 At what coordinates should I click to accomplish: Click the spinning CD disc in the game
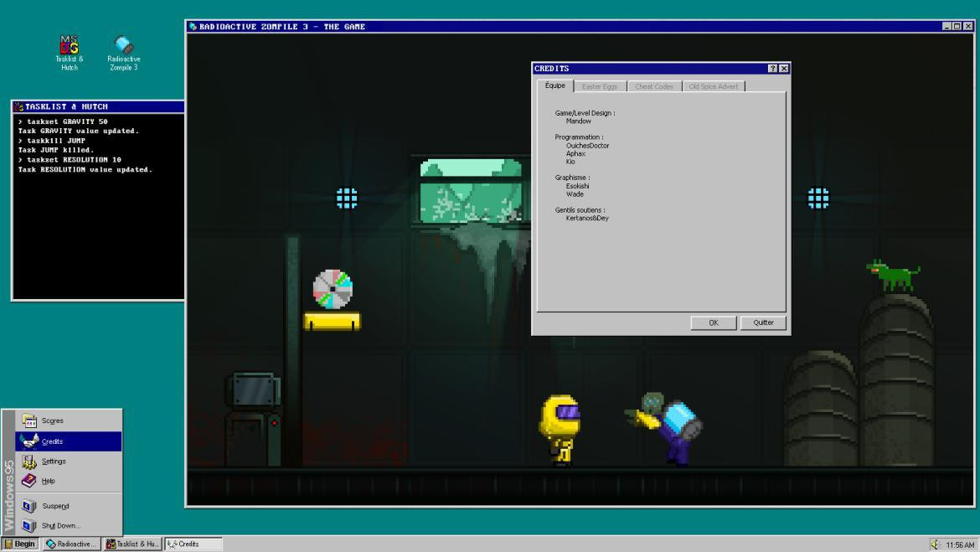[x=333, y=289]
